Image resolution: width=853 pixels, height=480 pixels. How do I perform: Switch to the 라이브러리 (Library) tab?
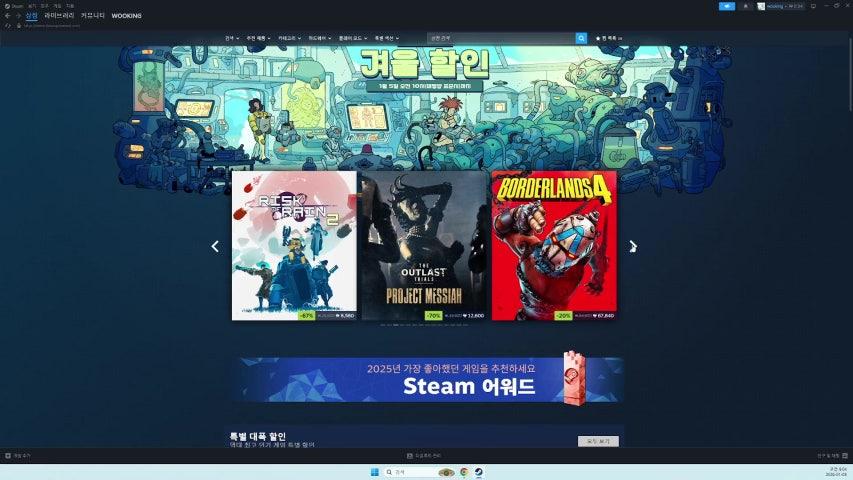coord(59,16)
